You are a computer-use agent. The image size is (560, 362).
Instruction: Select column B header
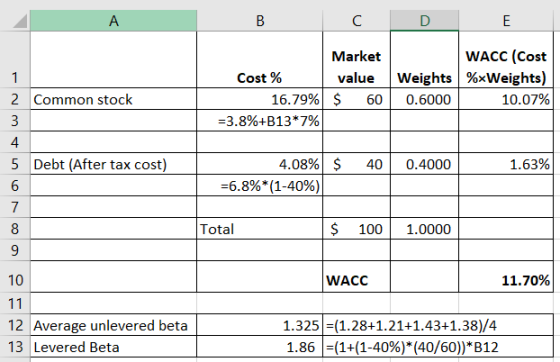click(x=260, y=21)
